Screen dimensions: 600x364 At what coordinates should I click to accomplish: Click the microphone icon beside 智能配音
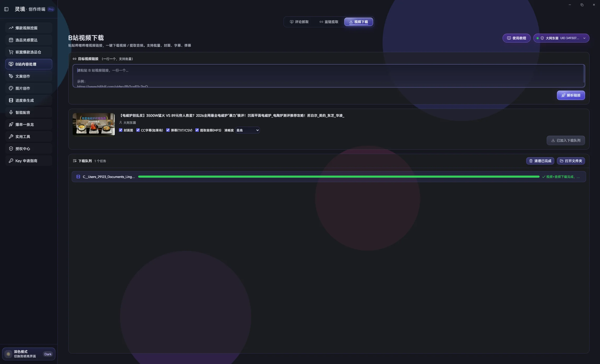(11, 112)
